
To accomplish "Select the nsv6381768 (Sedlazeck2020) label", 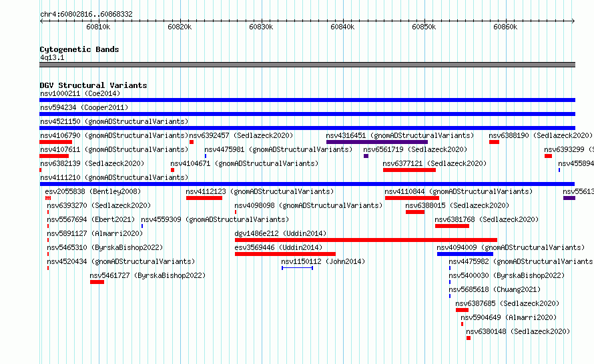I will click(487, 219).
